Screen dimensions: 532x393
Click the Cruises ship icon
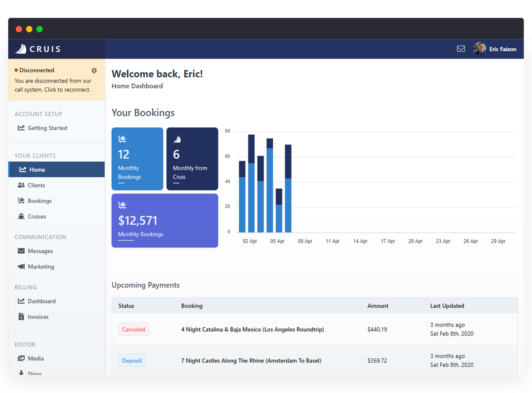(21, 216)
